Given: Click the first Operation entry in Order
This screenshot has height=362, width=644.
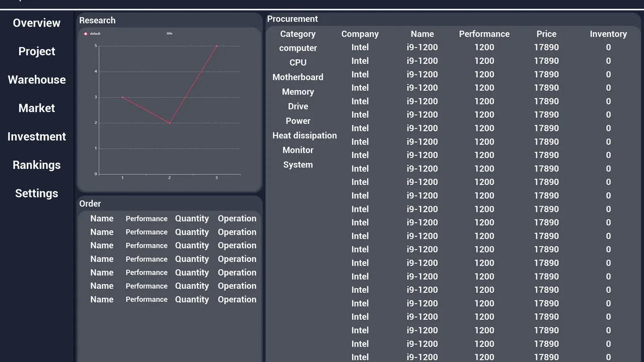Looking at the screenshot, I should [x=237, y=219].
